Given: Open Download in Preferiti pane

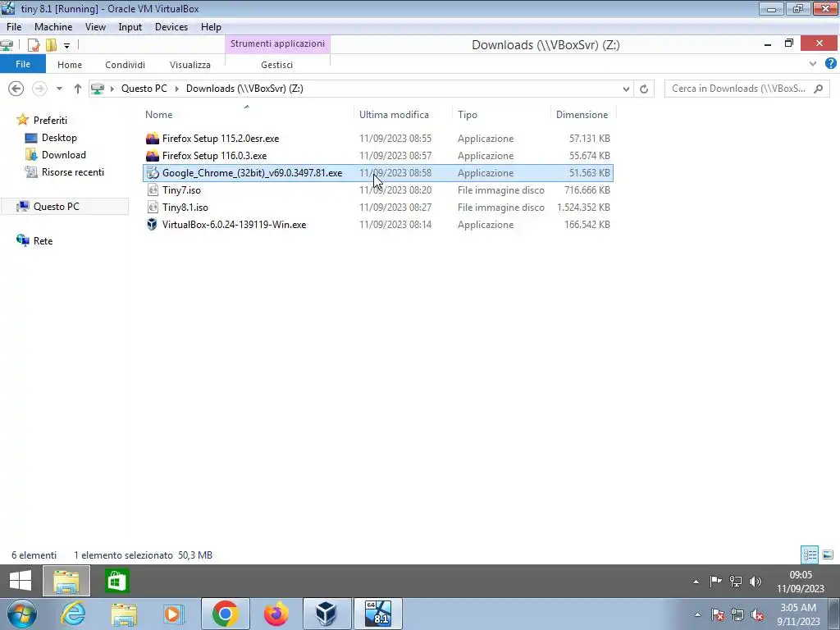Looking at the screenshot, I should coord(55,155).
